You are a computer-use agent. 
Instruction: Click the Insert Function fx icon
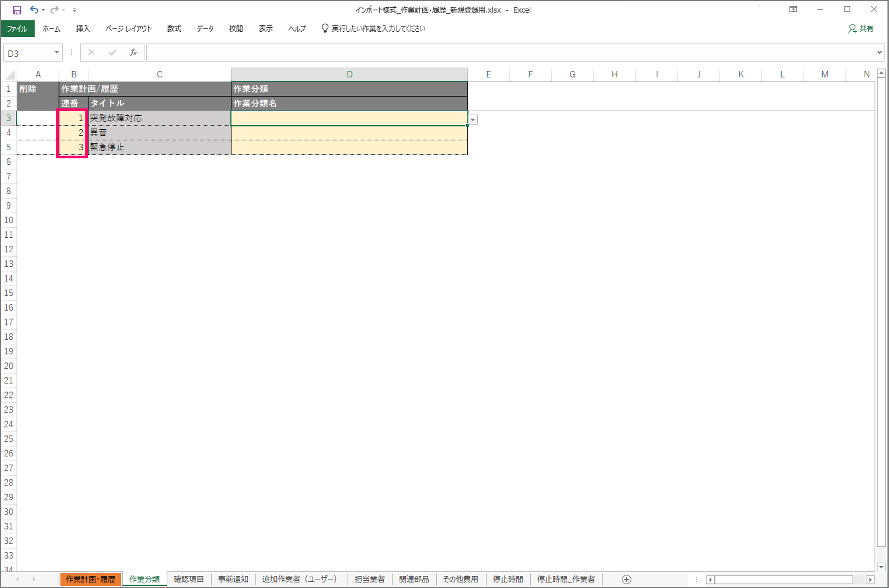coord(133,53)
